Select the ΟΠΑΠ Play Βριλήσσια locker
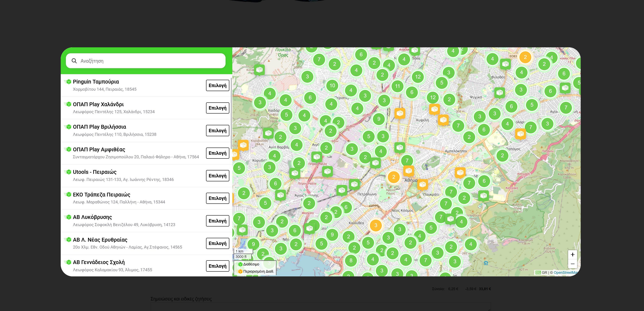 tap(217, 130)
